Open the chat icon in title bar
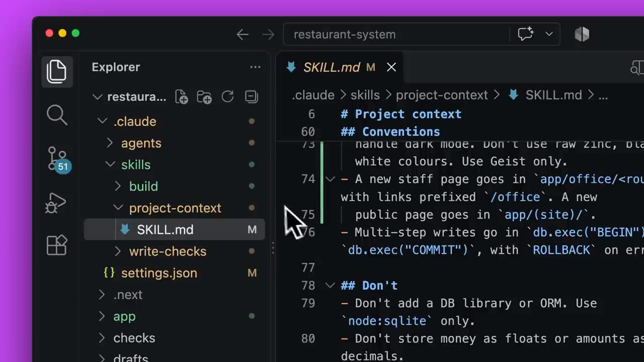This screenshot has width=644, height=362. [525, 34]
